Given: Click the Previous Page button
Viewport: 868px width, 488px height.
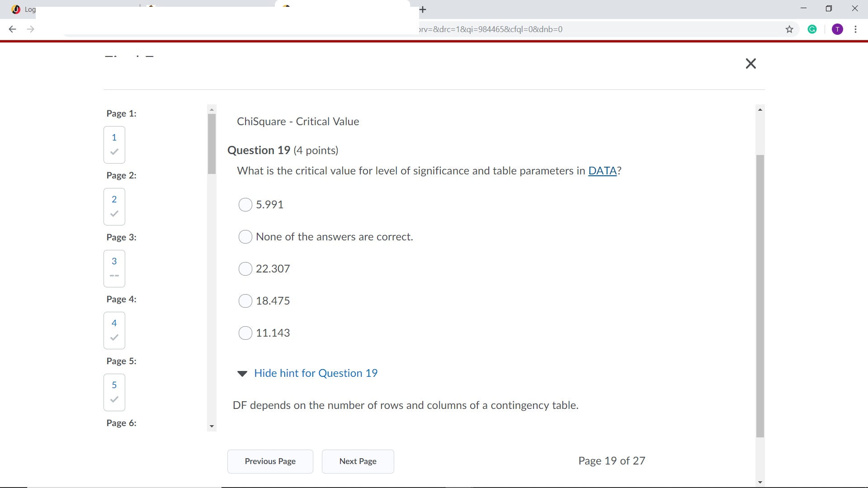Looking at the screenshot, I should pyautogui.click(x=270, y=460).
